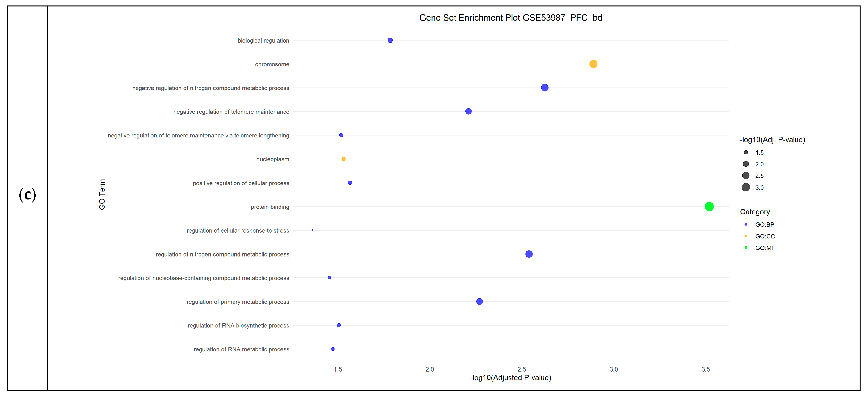Click the GO:BP blue legend swatch

(x=746, y=224)
